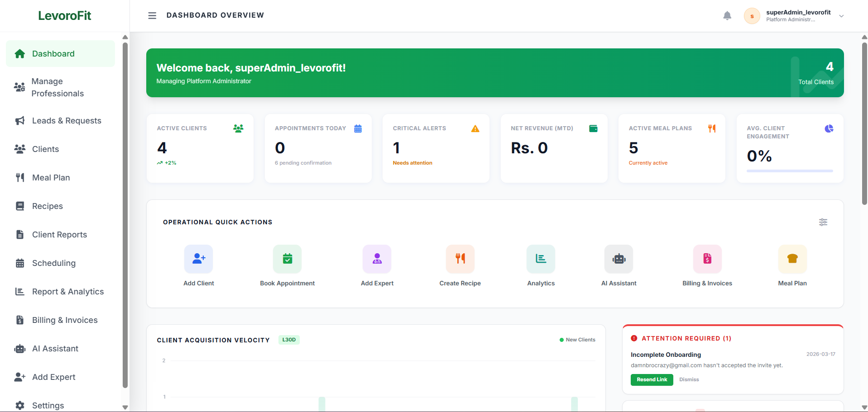The image size is (868, 412).
Task: Open the Analytics quick action icon
Action: (541, 259)
